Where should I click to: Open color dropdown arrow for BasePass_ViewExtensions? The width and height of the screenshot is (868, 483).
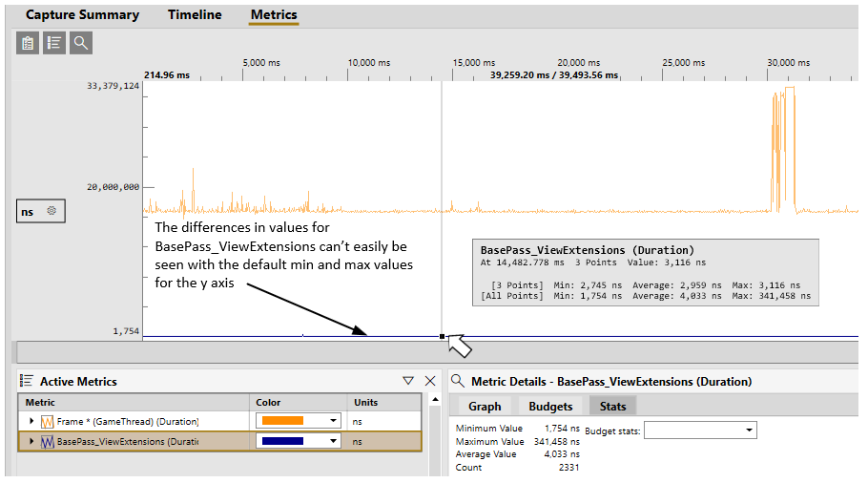333,441
